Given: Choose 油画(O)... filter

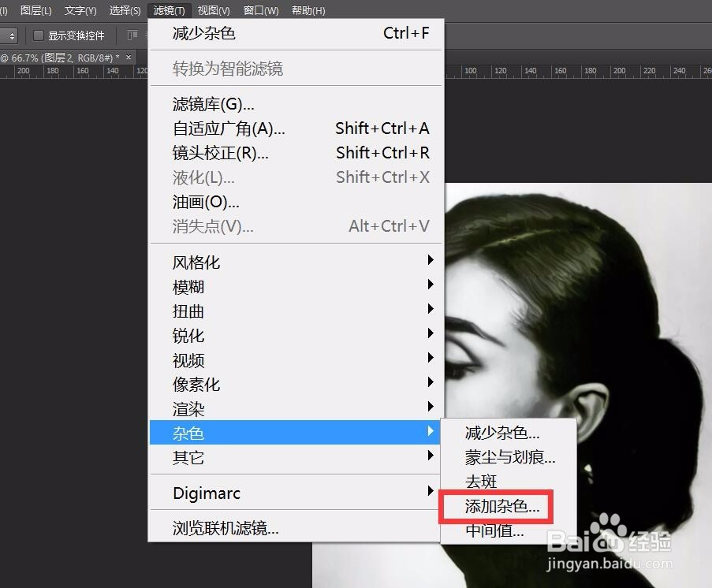Looking at the screenshot, I should click(x=296, y=202).
